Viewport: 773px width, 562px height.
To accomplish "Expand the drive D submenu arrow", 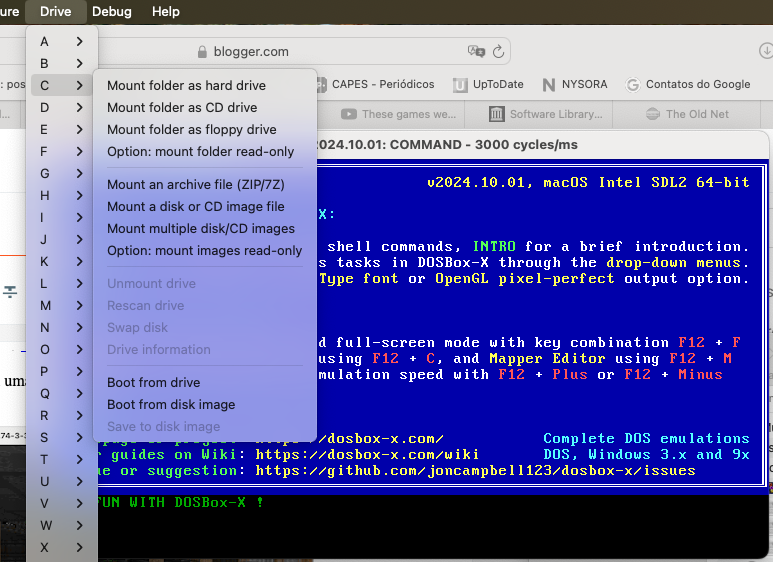I will click(79, 108).
